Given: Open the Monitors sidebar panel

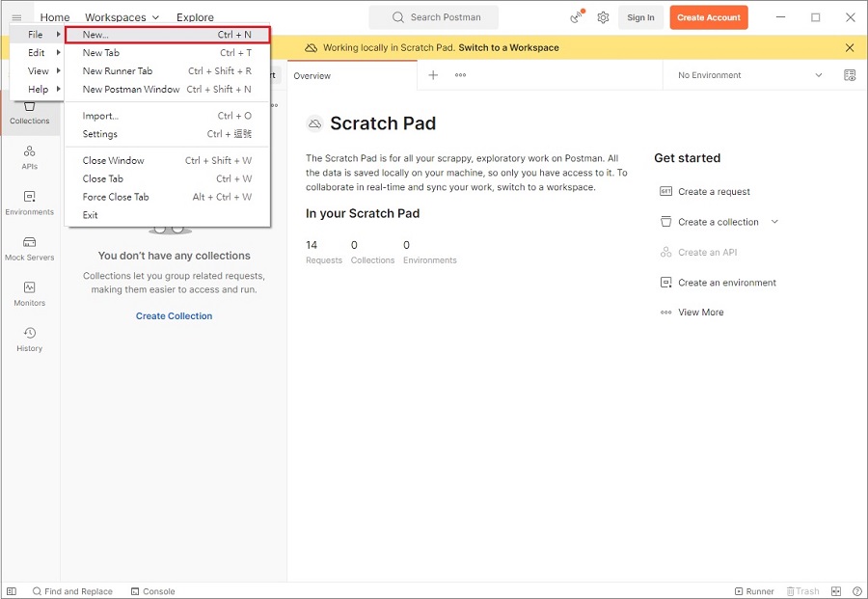Looking at the screenshot, I should 29,293.
